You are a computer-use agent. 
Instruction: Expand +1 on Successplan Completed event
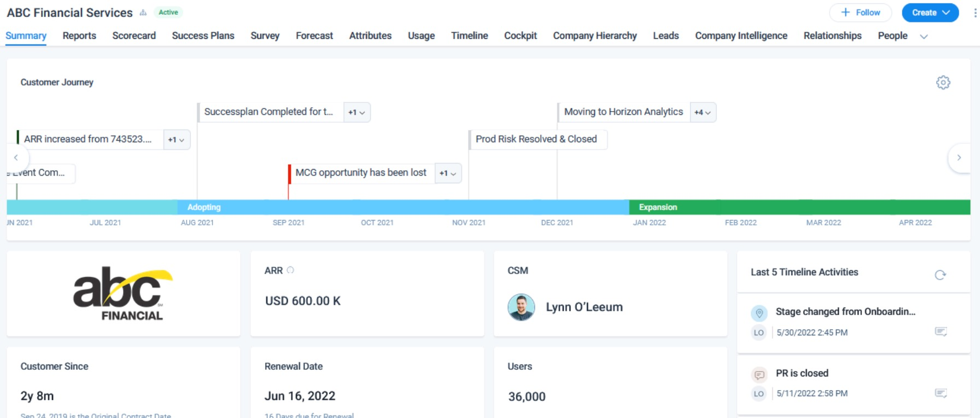(357, 112)
